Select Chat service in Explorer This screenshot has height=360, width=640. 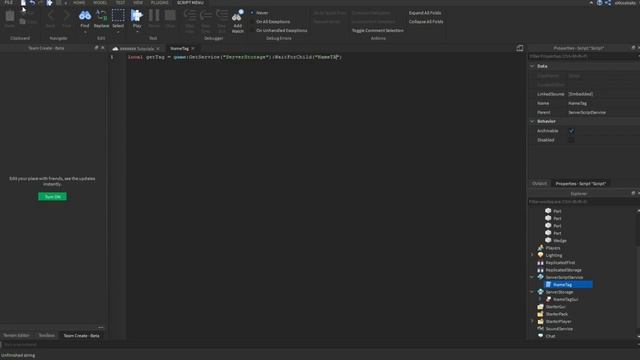546,336
